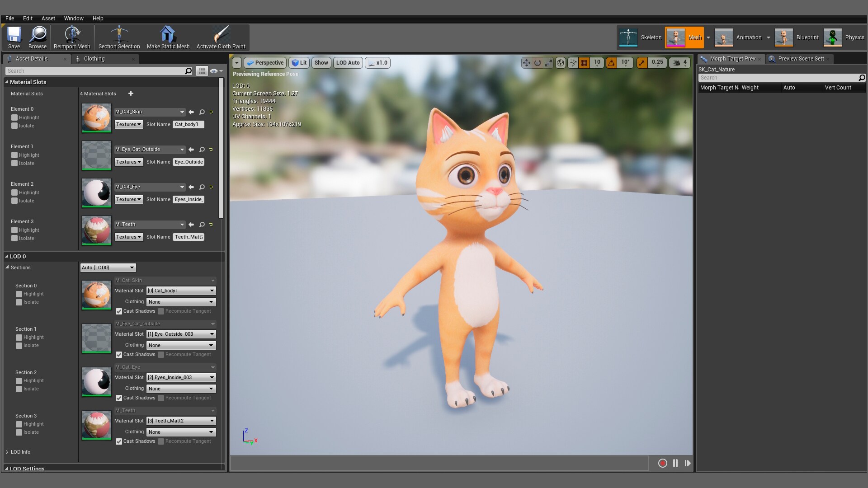This screenshot has height=488, width=868.
Task: Click the M_Teeth material thumbnail
Action: 96,230
